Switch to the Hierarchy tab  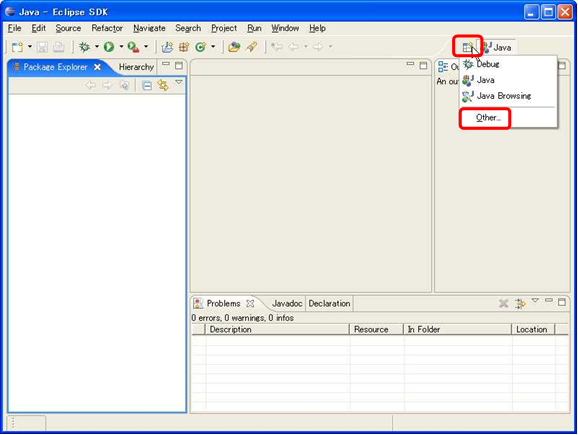[x=136, y=67]
